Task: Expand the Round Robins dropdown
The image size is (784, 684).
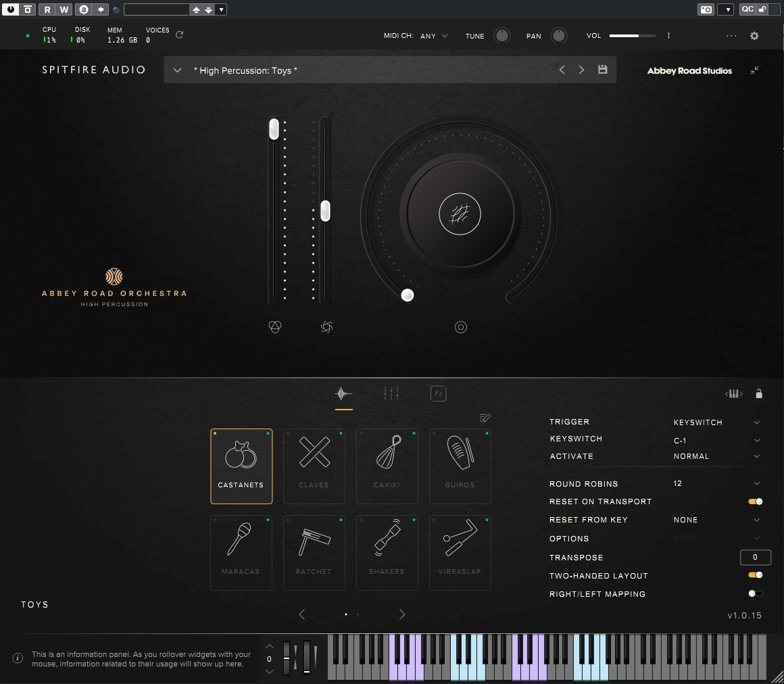Action: pyautogui.click(x=716, y=483)
